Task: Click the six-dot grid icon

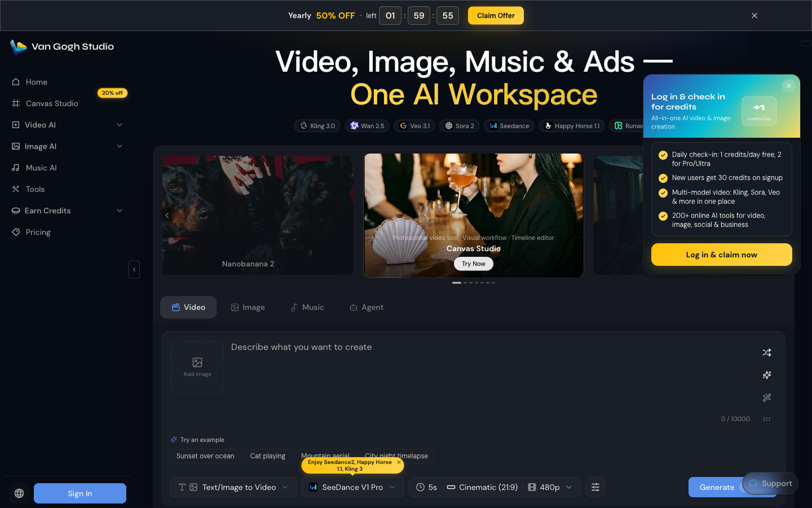Action: 767,419
